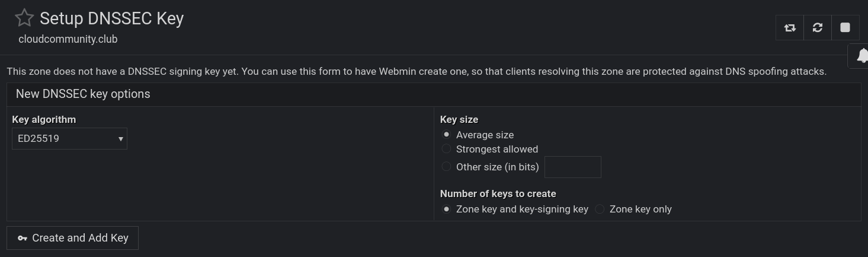Click the apply configuration arrows icon
The width and height of the screenshot is (868, 257).
coord(790,28)
